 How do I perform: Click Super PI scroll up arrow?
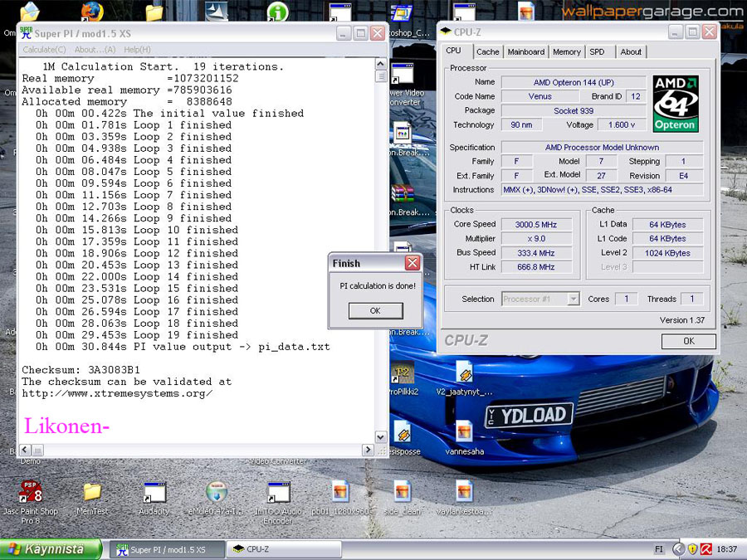pyautogui.click(x=381, y=63)
